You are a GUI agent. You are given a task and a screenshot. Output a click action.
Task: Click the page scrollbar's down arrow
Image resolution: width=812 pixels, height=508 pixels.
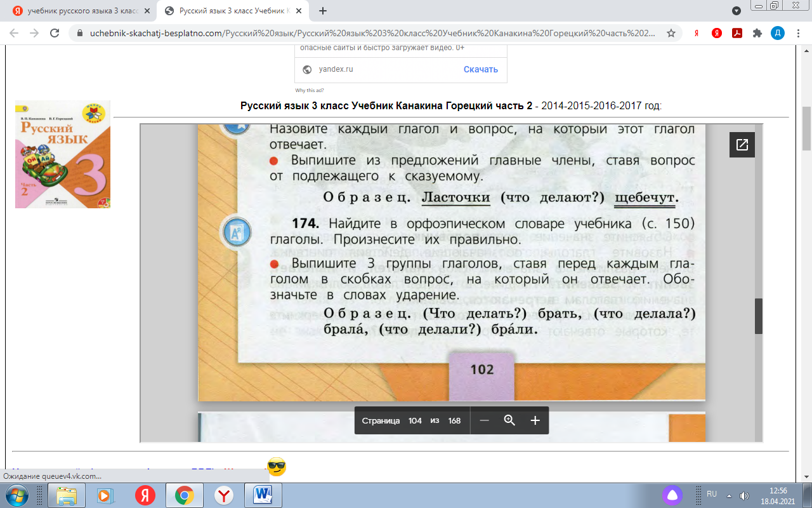(806, 476)
